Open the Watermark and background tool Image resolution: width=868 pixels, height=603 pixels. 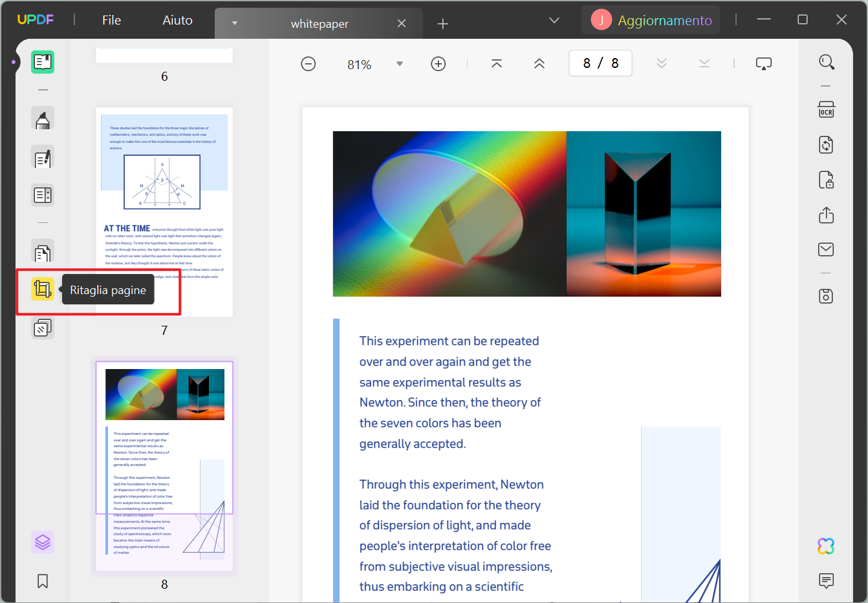click(x=43, y=328)
